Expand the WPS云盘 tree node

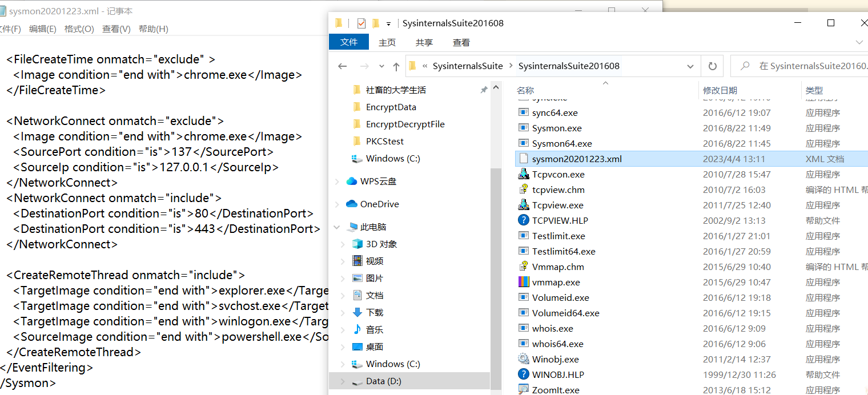coord(337,182)
